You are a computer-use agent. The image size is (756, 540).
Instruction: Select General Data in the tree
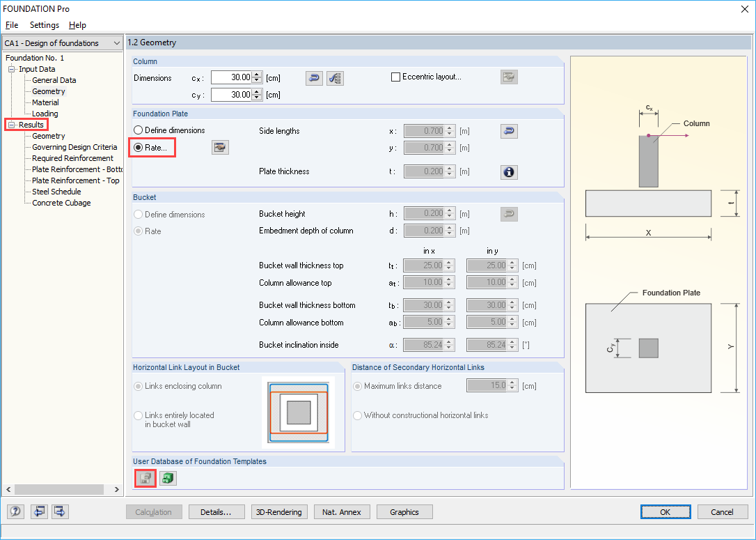(x=54, y=80)
